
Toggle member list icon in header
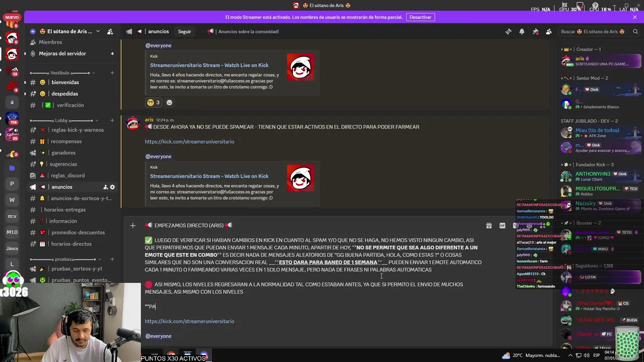click(x=549, y=31)
